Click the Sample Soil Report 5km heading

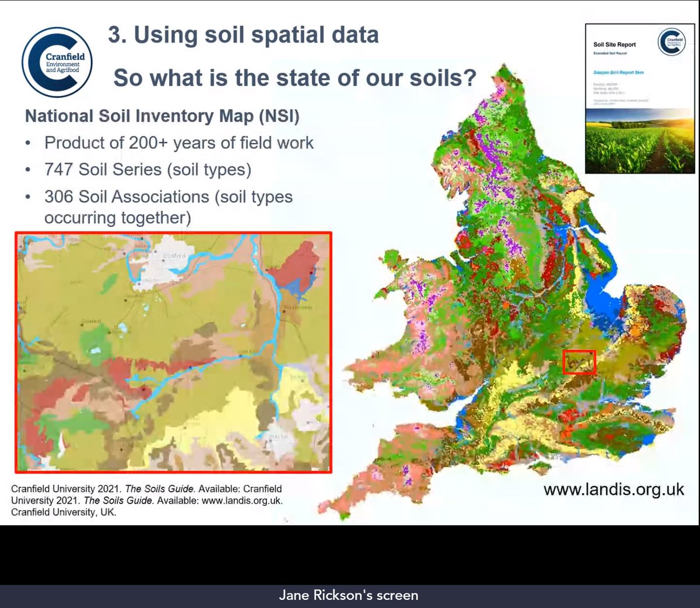pyautogui.click(x=618, y=72)
